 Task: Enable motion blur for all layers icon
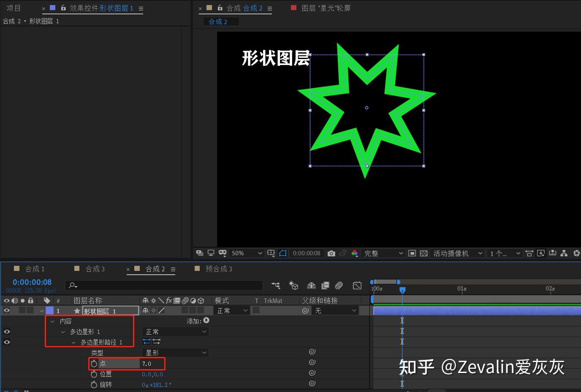(x=339, y=286)
